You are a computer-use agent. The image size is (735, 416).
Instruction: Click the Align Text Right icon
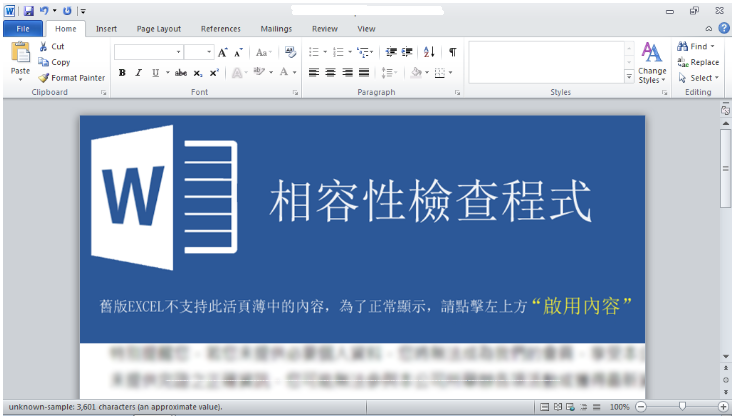347,72
